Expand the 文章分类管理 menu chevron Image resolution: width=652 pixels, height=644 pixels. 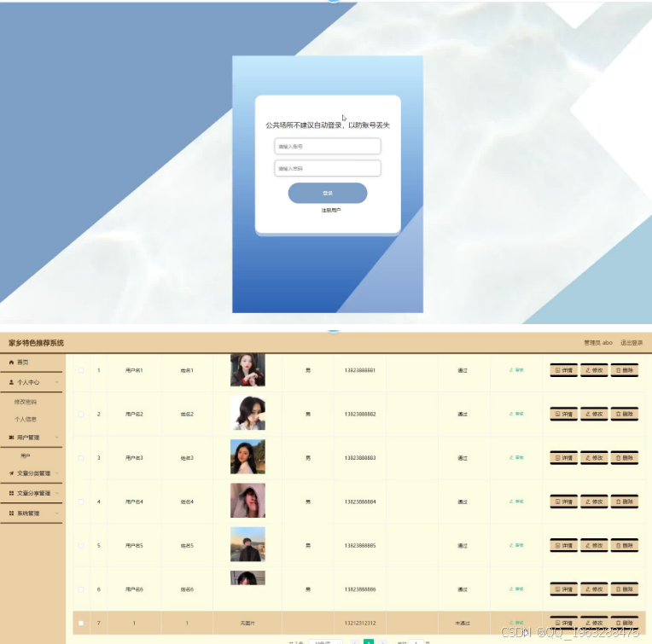coord(57,473)
